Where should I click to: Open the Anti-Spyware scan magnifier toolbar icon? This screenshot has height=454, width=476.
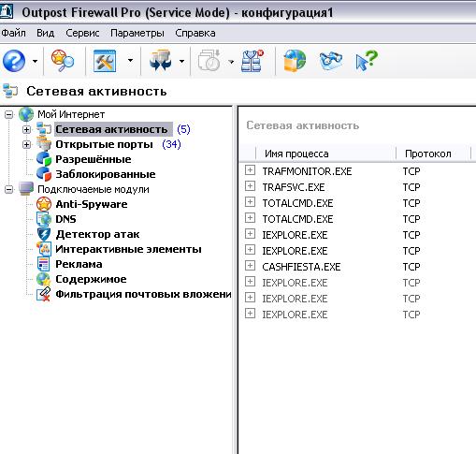[63, 61]
